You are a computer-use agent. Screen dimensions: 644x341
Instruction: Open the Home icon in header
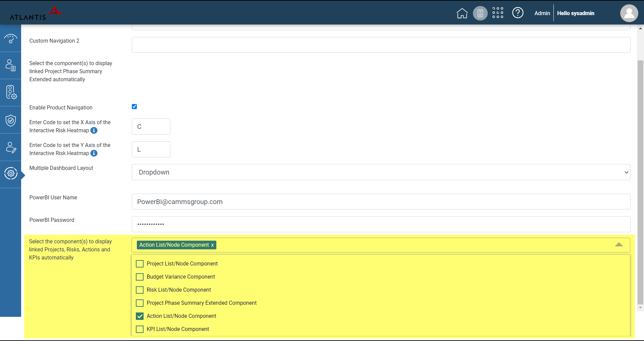pos(462,13)
